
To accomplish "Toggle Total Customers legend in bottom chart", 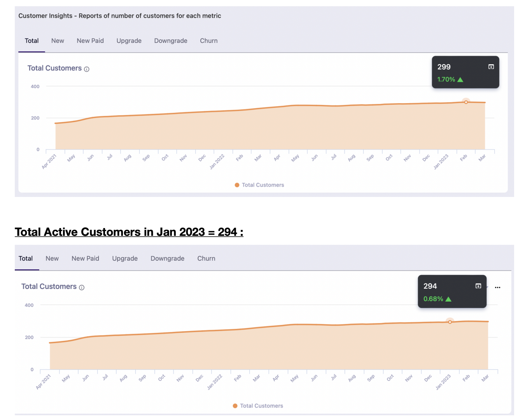I will click(x=261, y=406).
